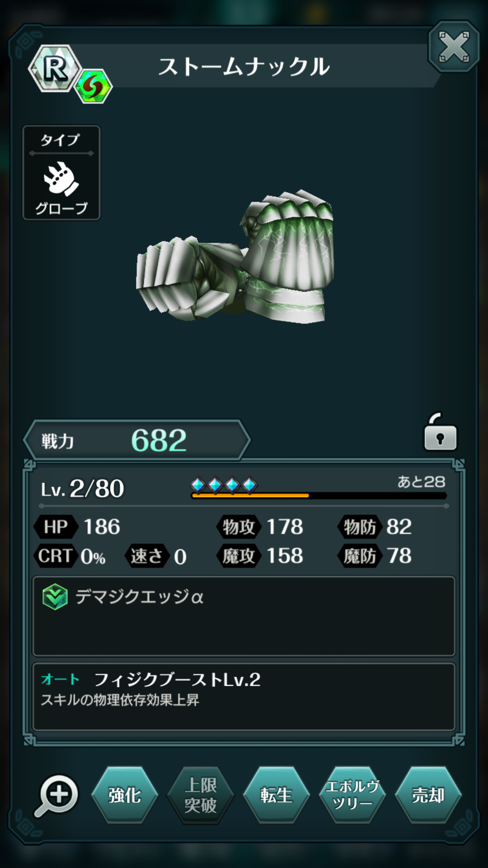Tap the ストームナックル title bar
Image resolution: width=488 pixels, height=868 pixels.
pyautogui.click(x=244, y=66)
